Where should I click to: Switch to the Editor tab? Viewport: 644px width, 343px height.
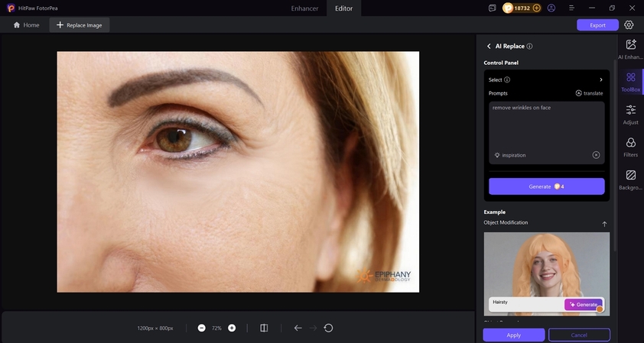point(344,8)
